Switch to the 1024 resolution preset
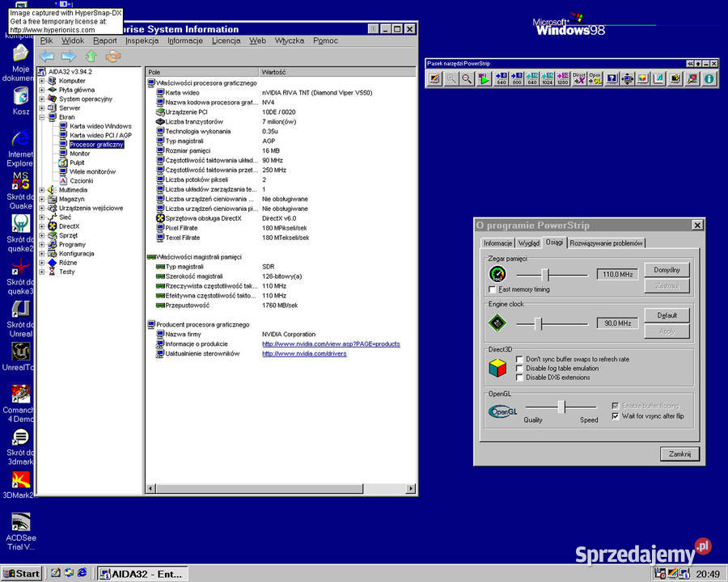 (x=548, y=78)
